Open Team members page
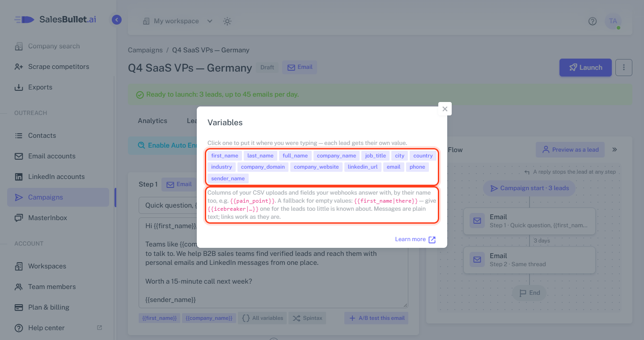The height and width of the screenshot is (340, 644). [x=58, y=287]
